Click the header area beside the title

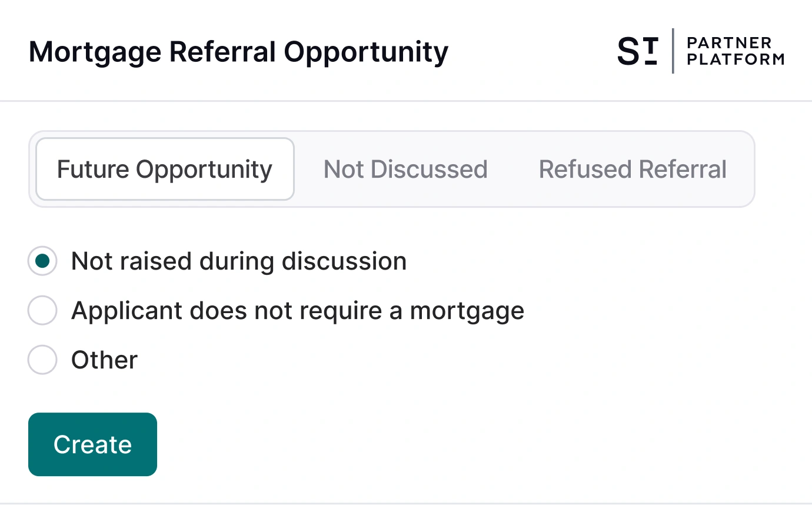[x=530, y=52]
